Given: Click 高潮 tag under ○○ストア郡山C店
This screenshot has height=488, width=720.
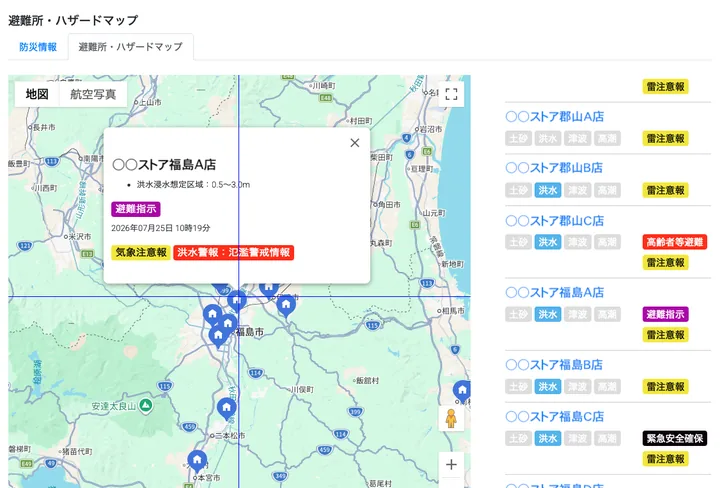Looking at the screenshot, I should (x=607, y=242).
